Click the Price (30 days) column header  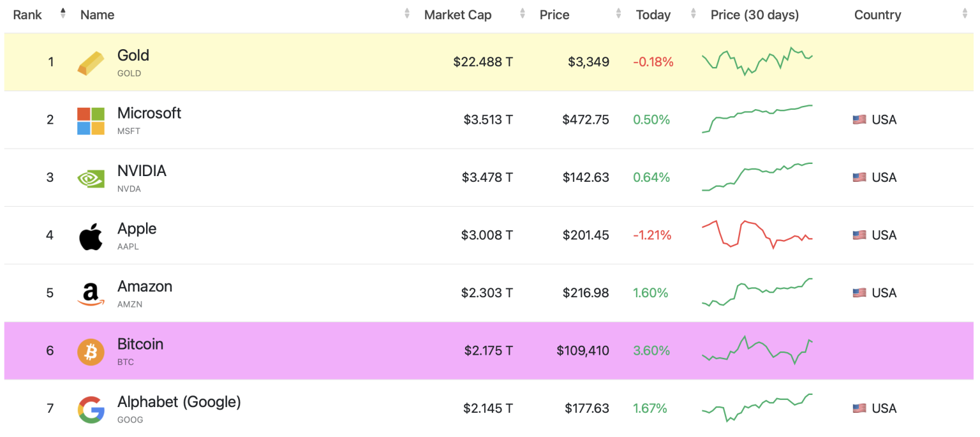[x=755, y=15]
